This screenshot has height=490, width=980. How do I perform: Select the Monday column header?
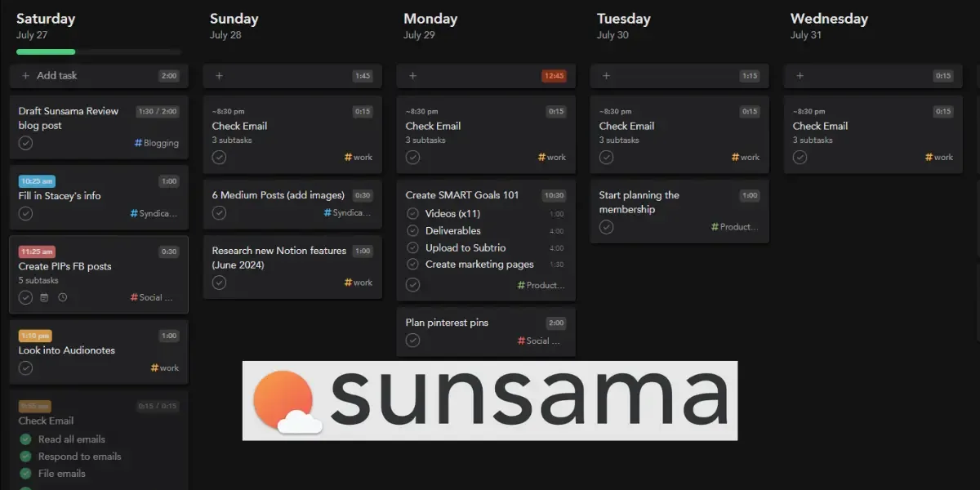(x=430, y=19)
